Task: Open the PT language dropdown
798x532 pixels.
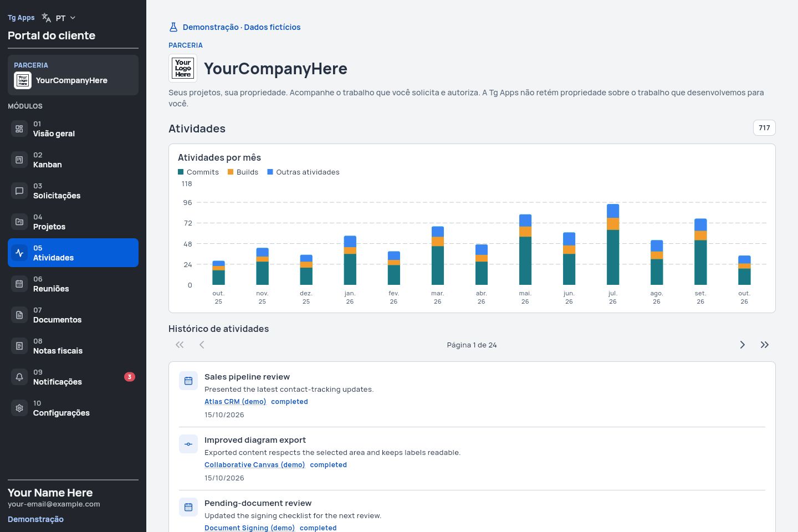Action: point(59,18)
